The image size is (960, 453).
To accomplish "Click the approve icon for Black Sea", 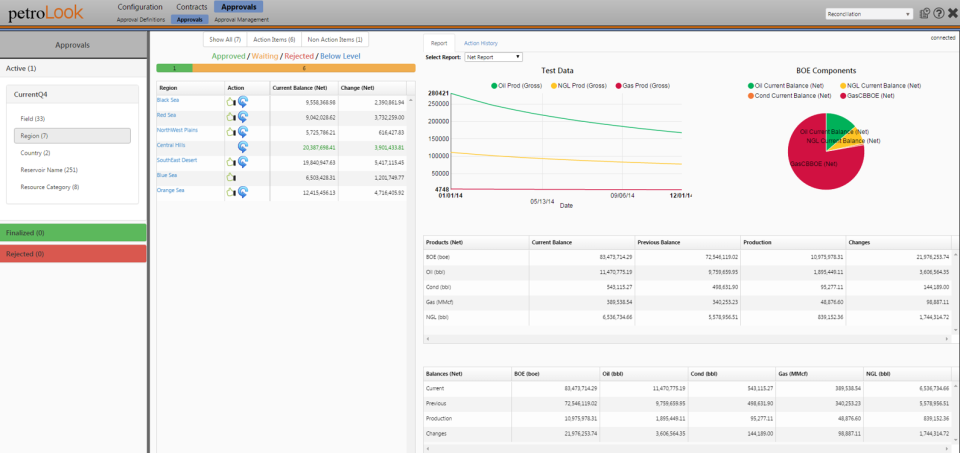I will [230, 101].
